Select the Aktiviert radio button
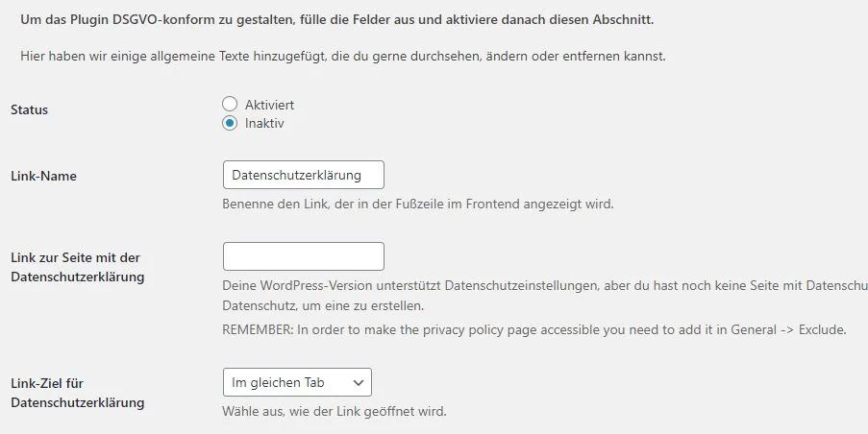 tap(230, 104)
